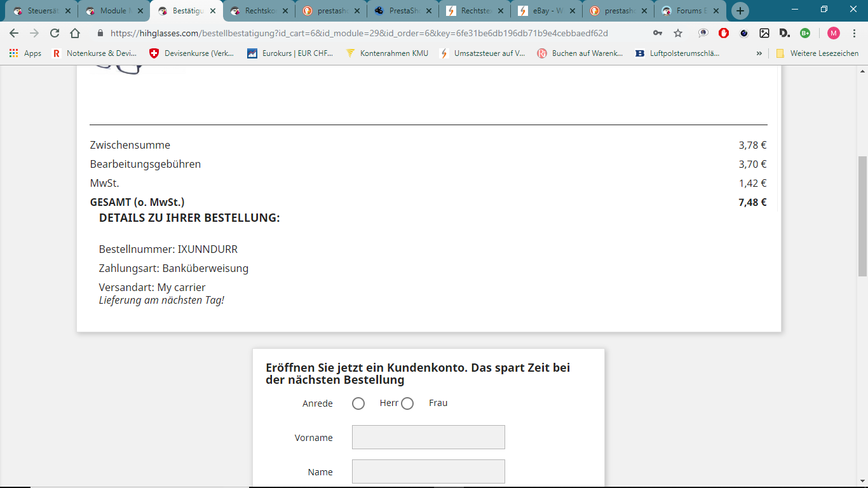Viewport: 868px width, 488px height.
Task: Click the 'Versandart: My carrier' line
Action: pos(153,287)
